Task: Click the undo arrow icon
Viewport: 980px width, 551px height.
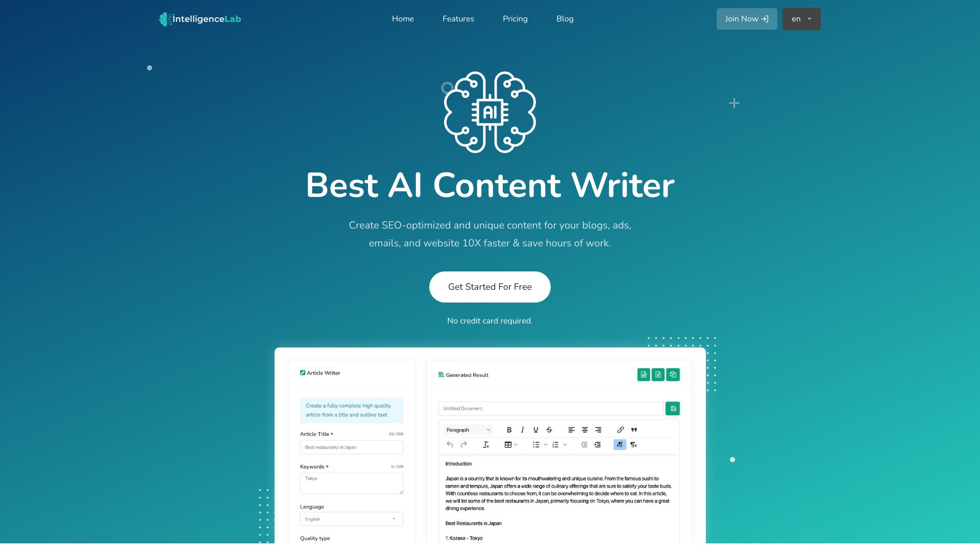Action: coord(448,444)
